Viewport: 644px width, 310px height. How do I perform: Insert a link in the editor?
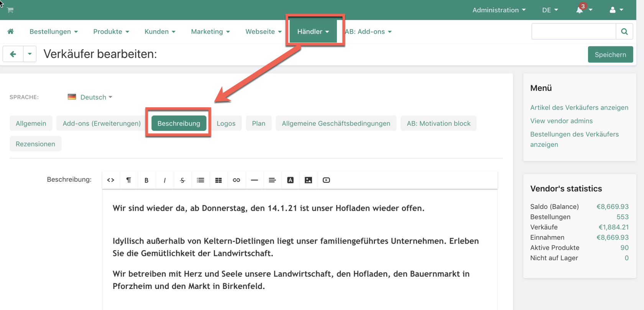pos(237,180)
